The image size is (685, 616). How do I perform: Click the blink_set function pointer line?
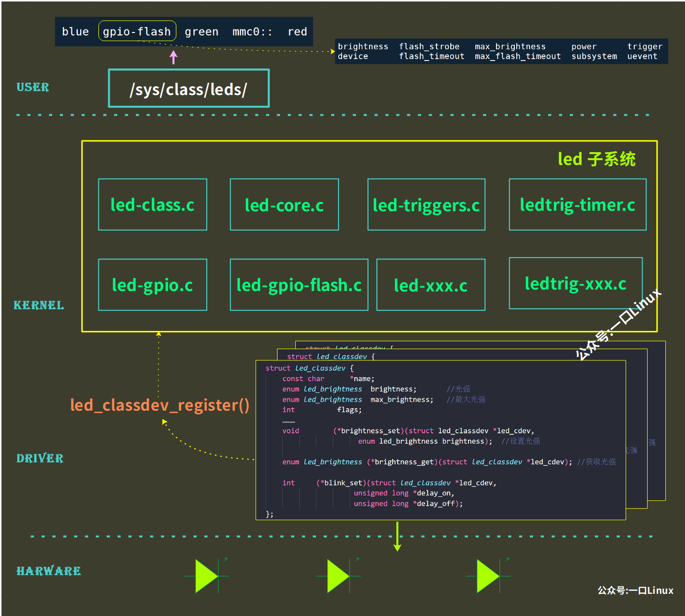click(x=389, y=483)
